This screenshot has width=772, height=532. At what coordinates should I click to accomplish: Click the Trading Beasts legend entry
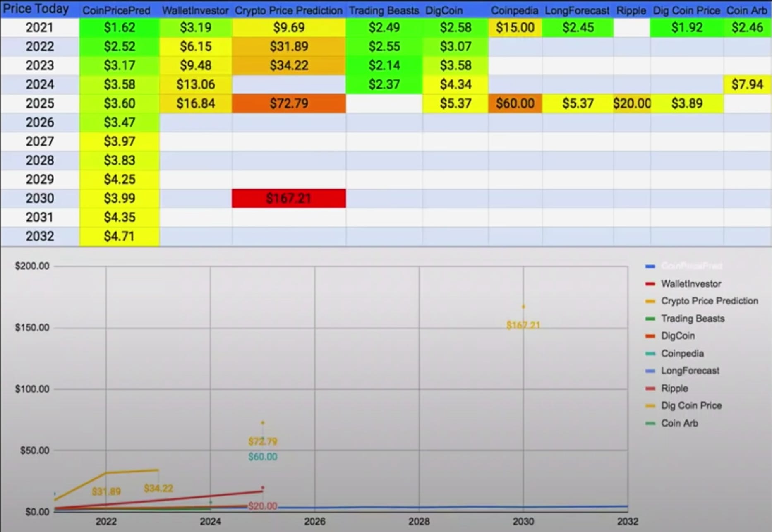pyautogui.click(x=685, y=319)
